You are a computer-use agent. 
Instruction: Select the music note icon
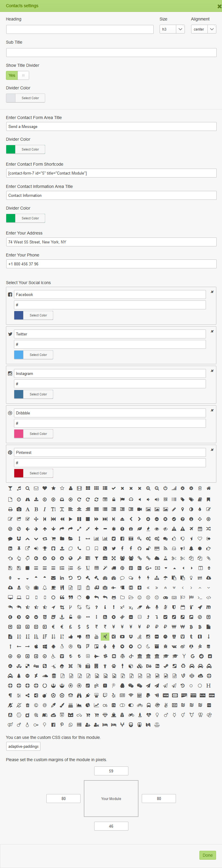coord(19,488)
